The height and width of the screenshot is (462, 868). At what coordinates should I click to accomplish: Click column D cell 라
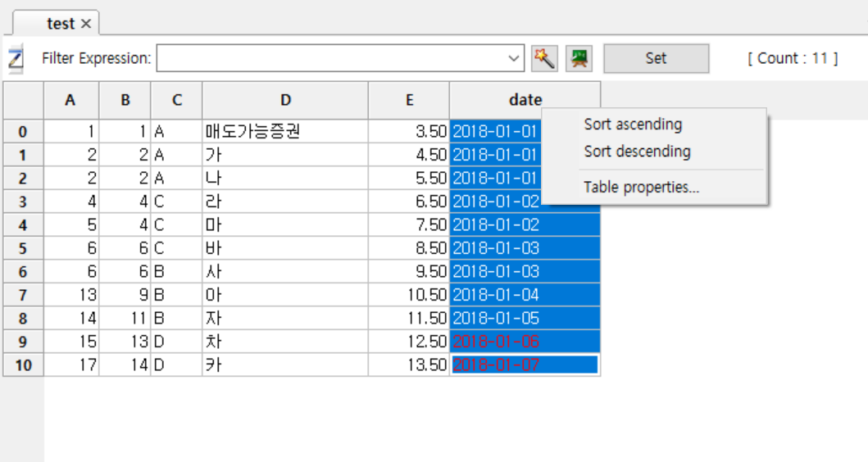click(285, 202)
